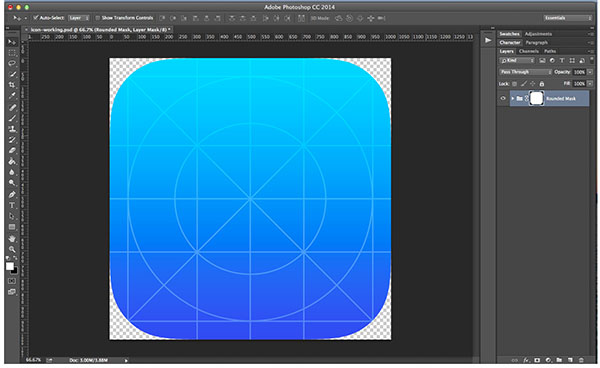The image size is (600, 368).
Task: Select the Crop tool
Action: (12, 85)
